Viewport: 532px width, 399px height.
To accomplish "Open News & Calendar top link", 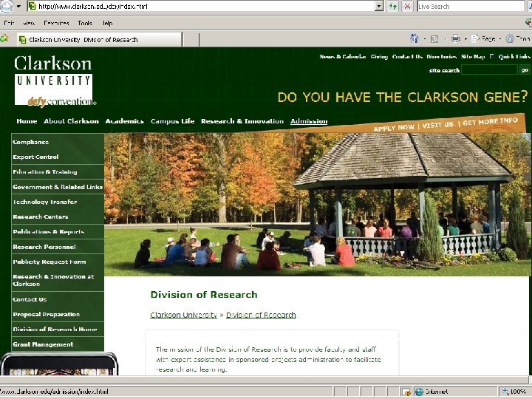I will (343, 57).
